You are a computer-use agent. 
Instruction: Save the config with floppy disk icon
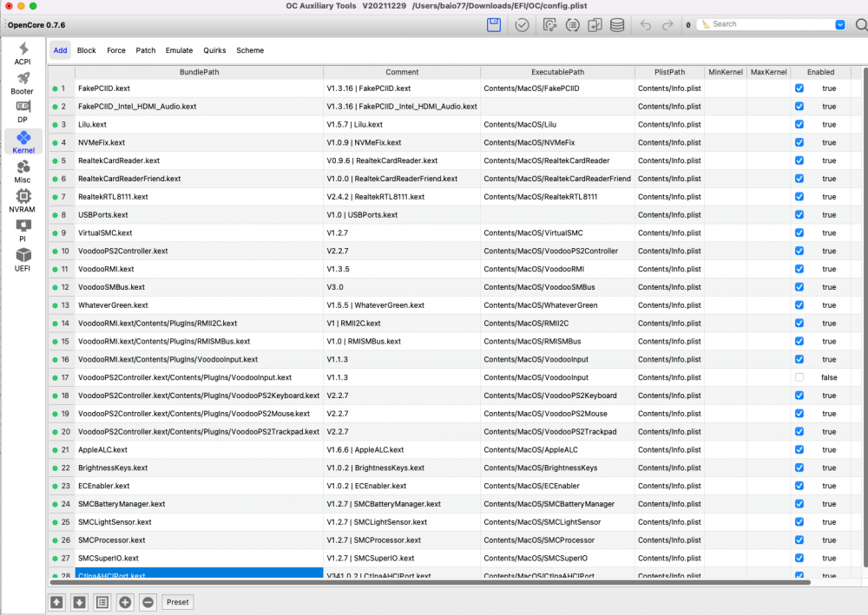click(x=494, y=25)
